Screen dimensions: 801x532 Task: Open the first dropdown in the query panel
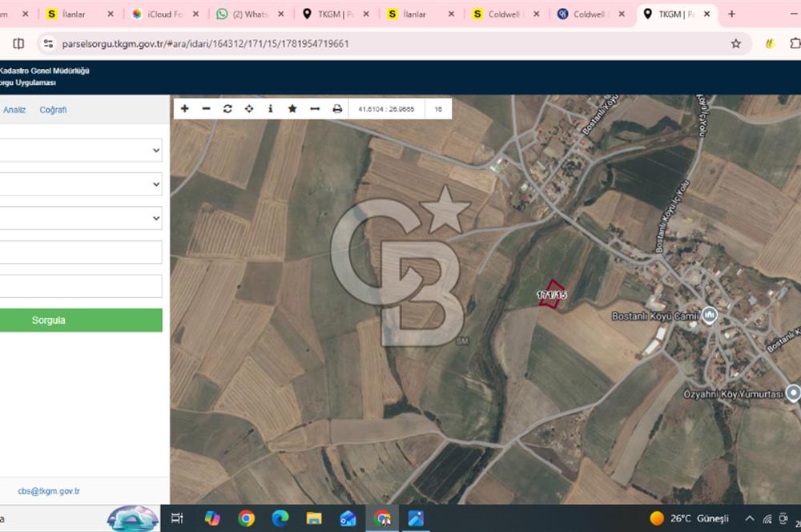(81, 151)
